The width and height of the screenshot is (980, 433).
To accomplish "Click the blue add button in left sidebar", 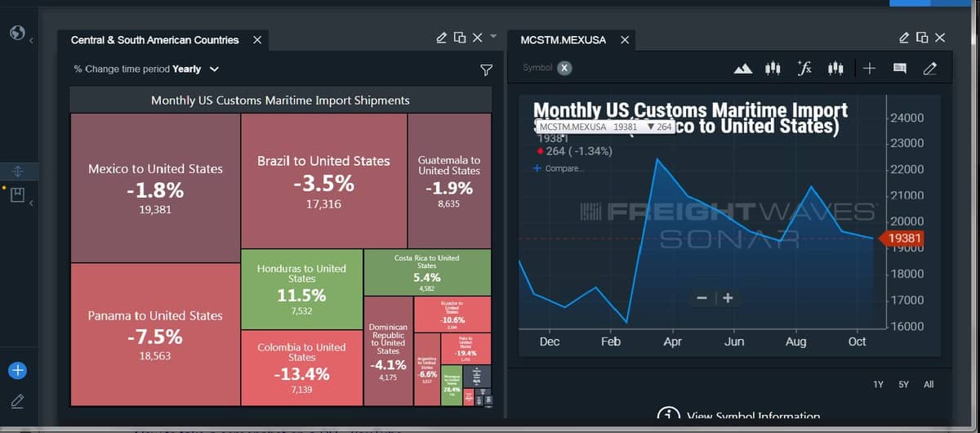I will coord(17,370).
